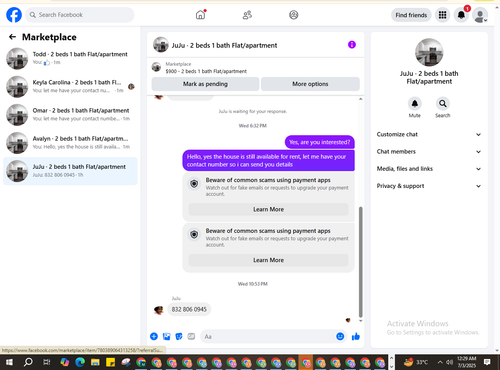500x370 pixels.
Task: Open Copilot from the taskbar
Action: [x=65, y=362]
